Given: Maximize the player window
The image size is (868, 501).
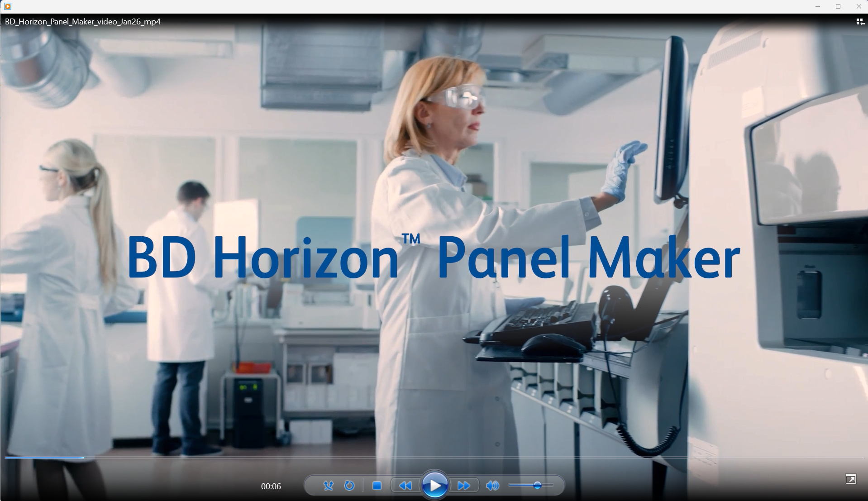Looking at the screenshot, I should [838, 6].
